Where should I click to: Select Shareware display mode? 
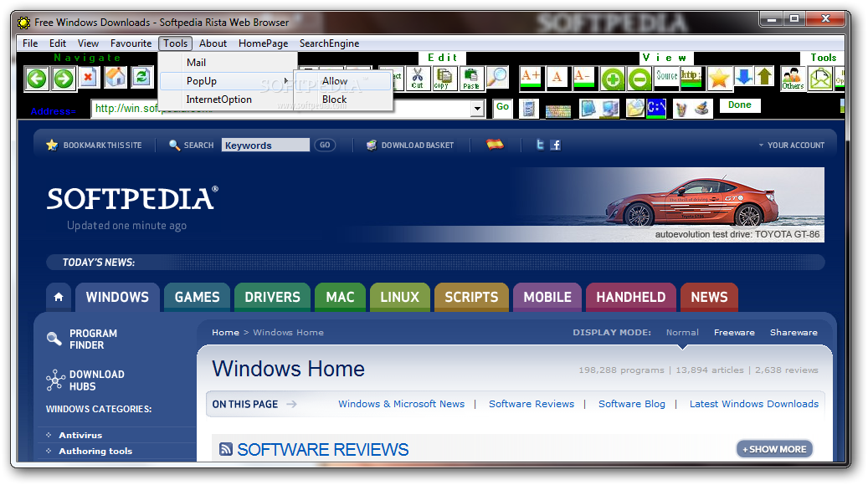[794, 332]
